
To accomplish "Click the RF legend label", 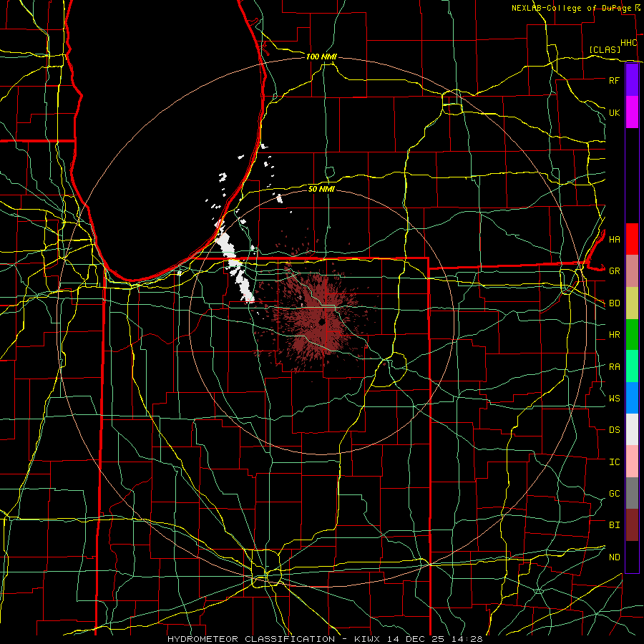I will point(614,80).
